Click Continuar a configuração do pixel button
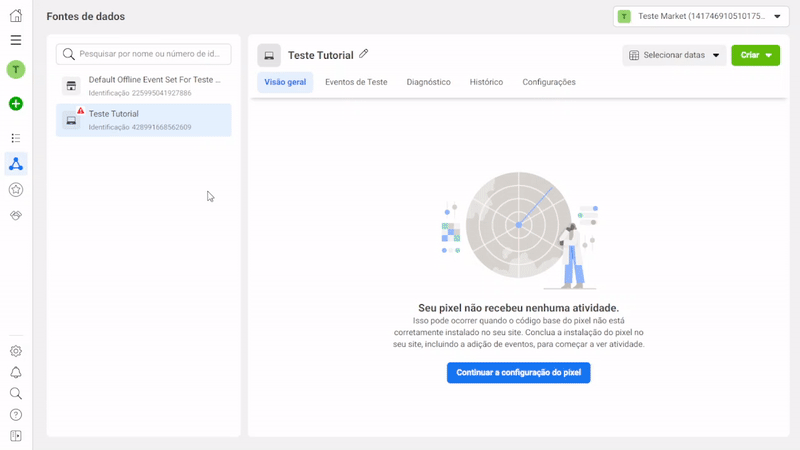Viewport: 800px width, 450px height. point(518,373)
